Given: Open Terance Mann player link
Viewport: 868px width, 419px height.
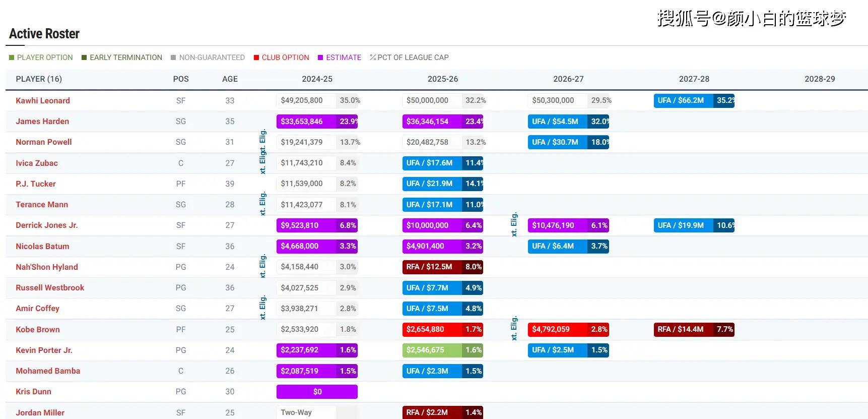Looking at the screenshot, I should [42, 204].
